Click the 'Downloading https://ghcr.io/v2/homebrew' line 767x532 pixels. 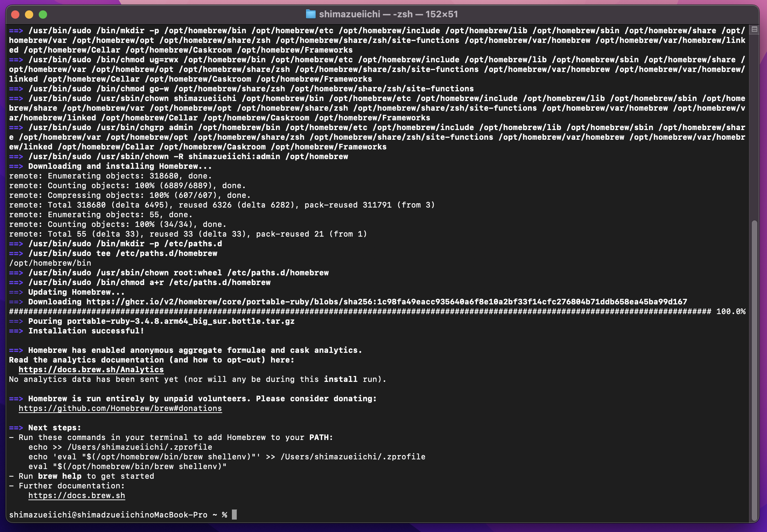tap(348, 302)
